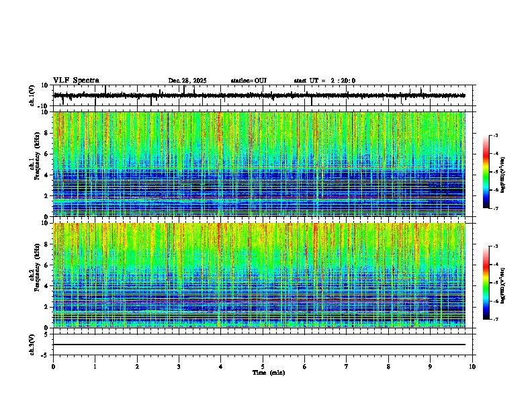Click inside the ch.2 spectrogram panel
This screenshot has width=532, height=411.
pos(259,275)
